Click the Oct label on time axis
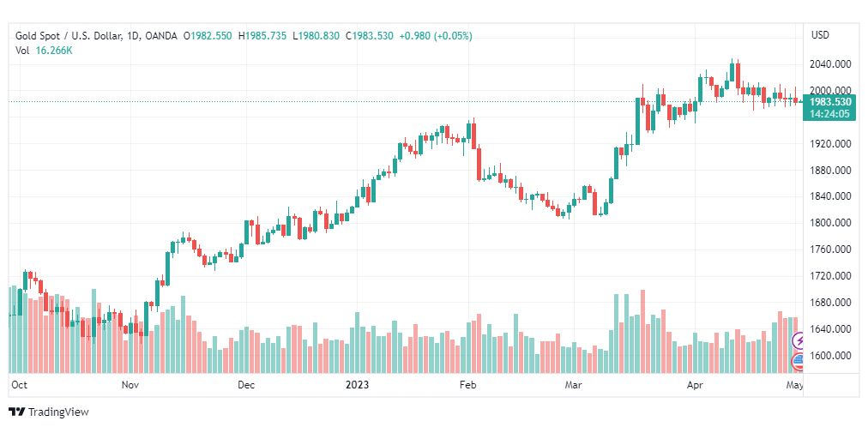Viewport: 868px width, 427px height. click(19, 385)
